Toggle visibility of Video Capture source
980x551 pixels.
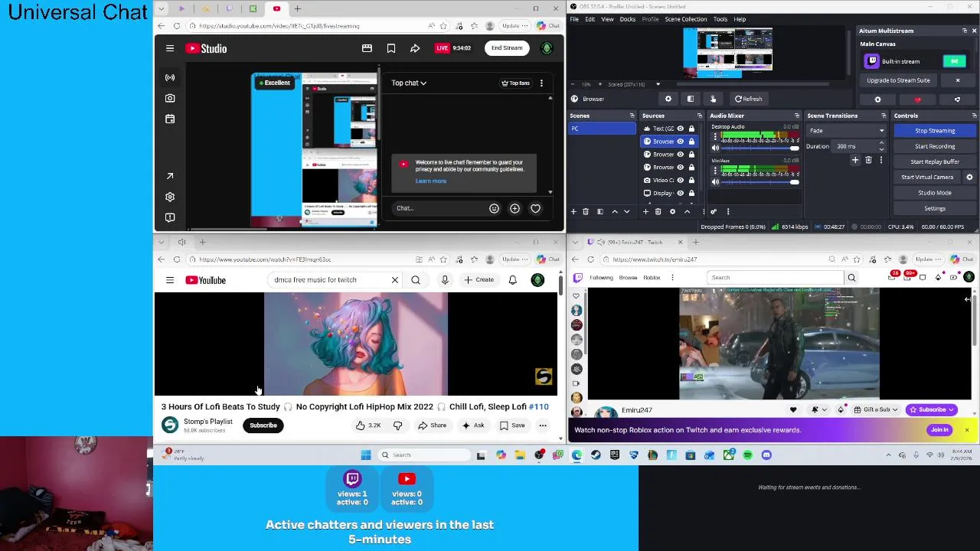[680, 180]
